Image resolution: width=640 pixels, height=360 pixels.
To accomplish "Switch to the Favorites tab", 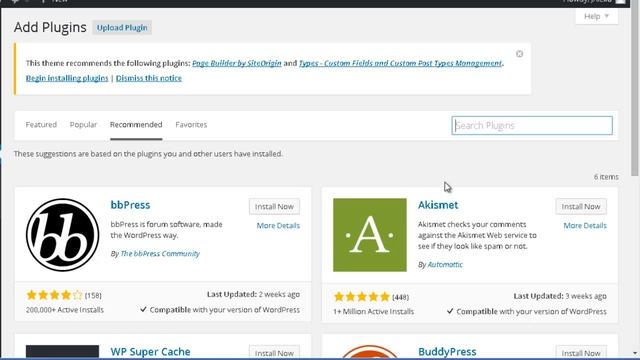I will (191, 124).
